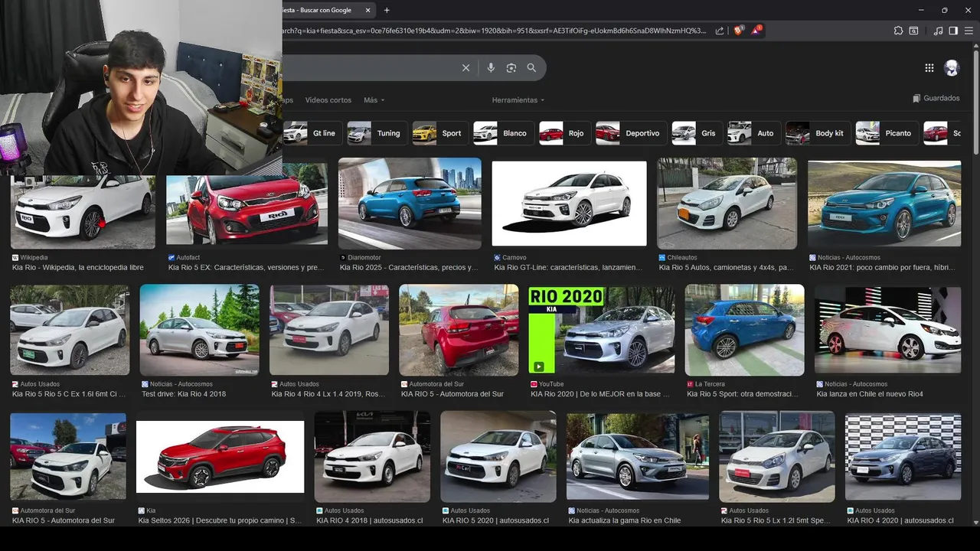Click the page URL in address bar
Image resolution: width=980 pixels, height=551 pixels.
click(494, 31)
